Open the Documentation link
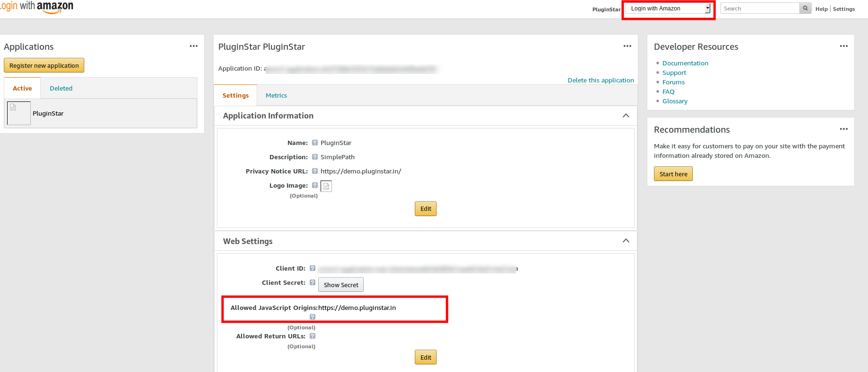The image size is (868, 372). click(685, 64)
